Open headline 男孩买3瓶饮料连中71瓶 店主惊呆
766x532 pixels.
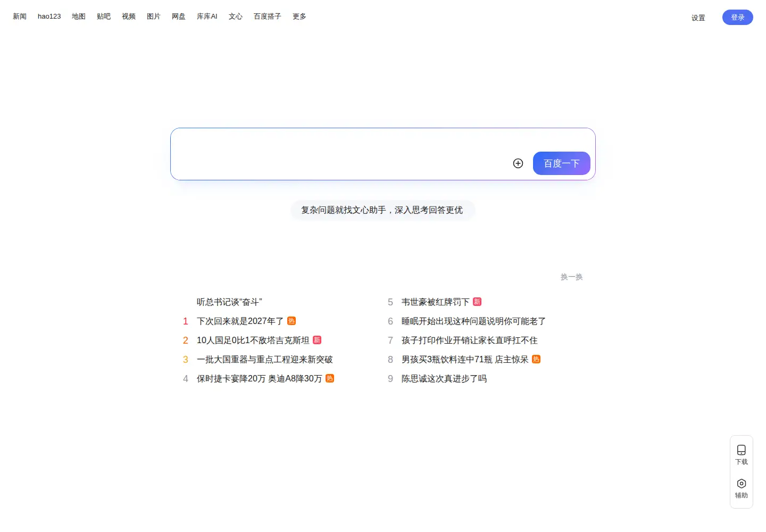coord(465,359)
